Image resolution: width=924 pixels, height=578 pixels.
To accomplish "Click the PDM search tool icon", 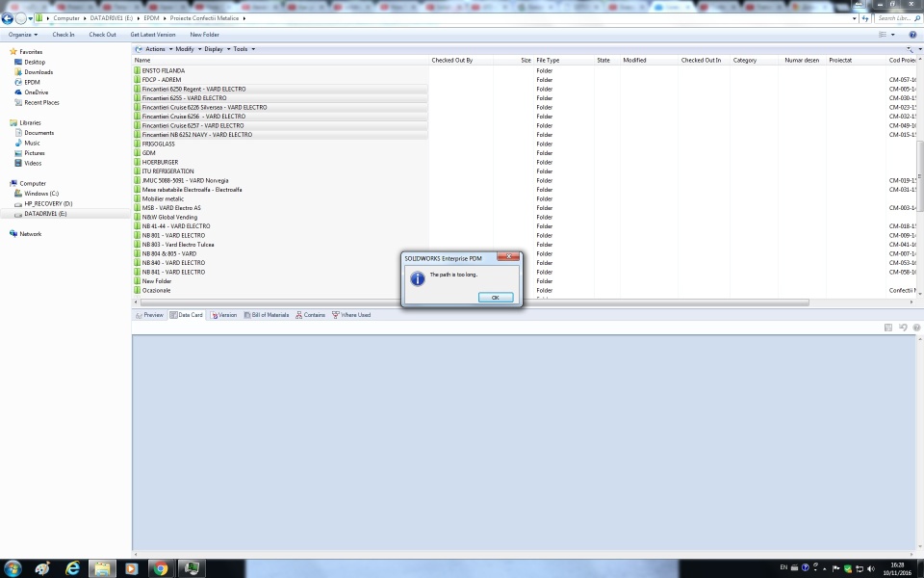I will pos(910,49).
